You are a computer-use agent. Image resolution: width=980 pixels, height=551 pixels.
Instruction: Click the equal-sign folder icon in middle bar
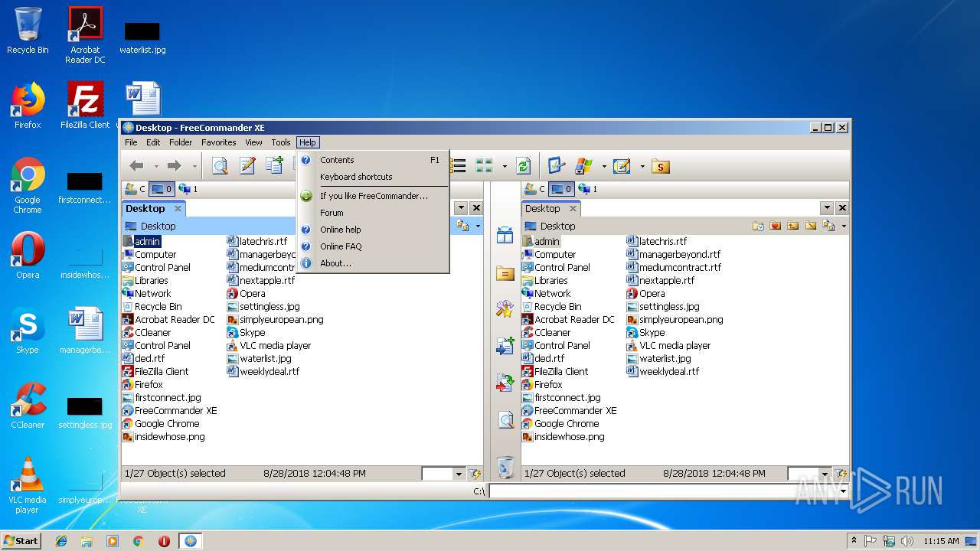pos(505,273)
